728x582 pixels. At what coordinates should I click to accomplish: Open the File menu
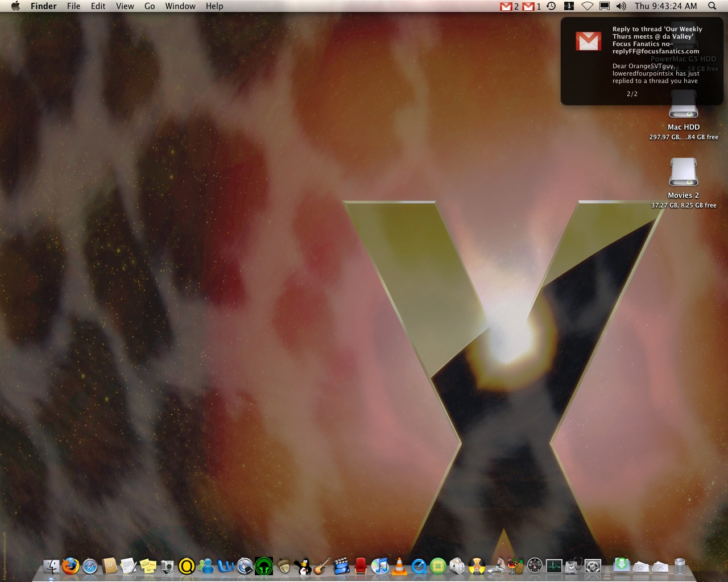(x=73, y=6)
